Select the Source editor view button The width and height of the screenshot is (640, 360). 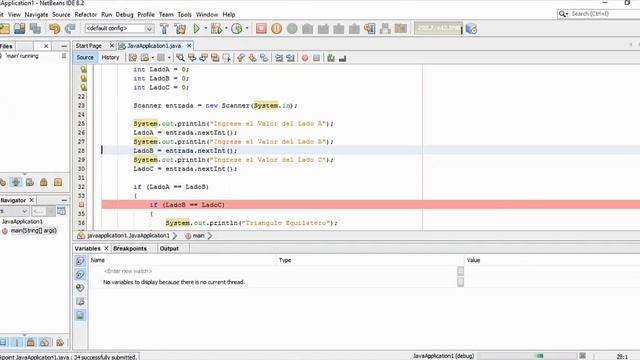85,58
